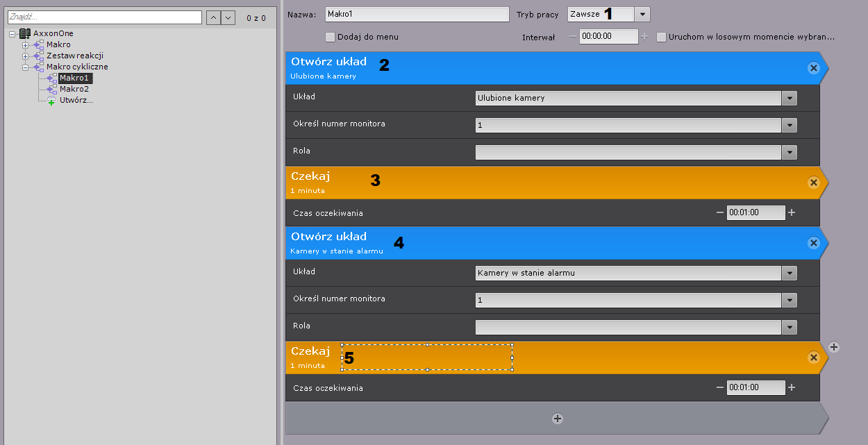Select Makro2 in the tree
This screenshot has height=445, width=868.
[x=74, y=89]
